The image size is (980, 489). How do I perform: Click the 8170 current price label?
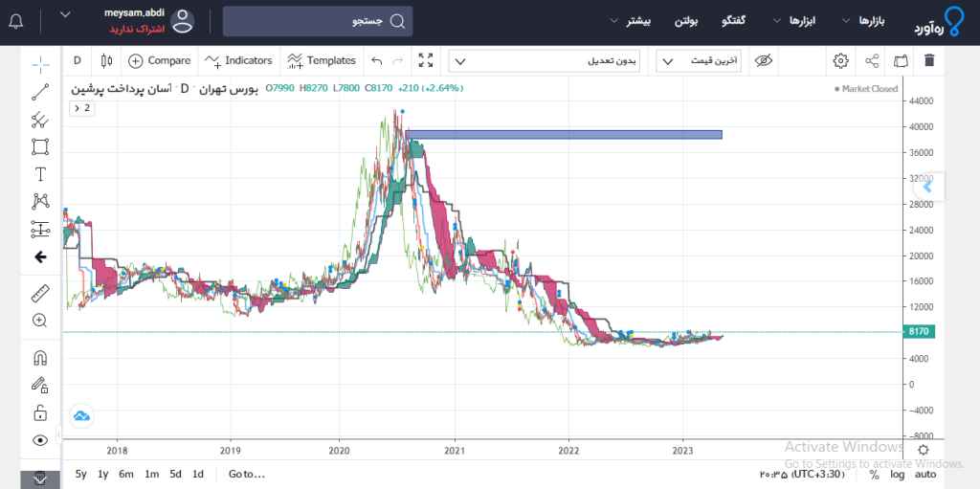(920, 332)
